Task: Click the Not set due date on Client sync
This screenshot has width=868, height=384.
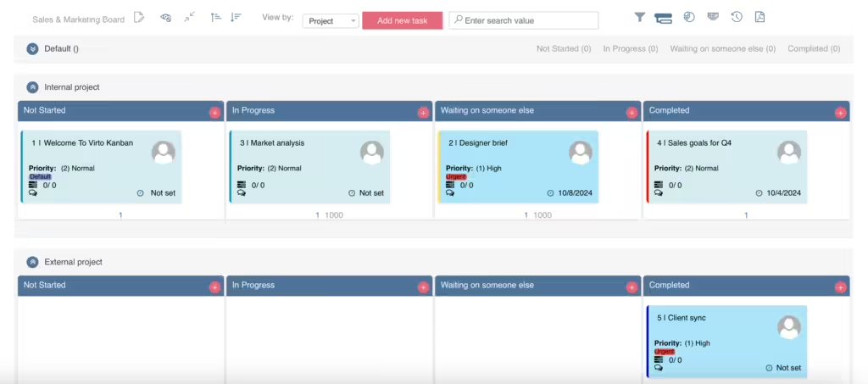Action: (x=789, y=368)
